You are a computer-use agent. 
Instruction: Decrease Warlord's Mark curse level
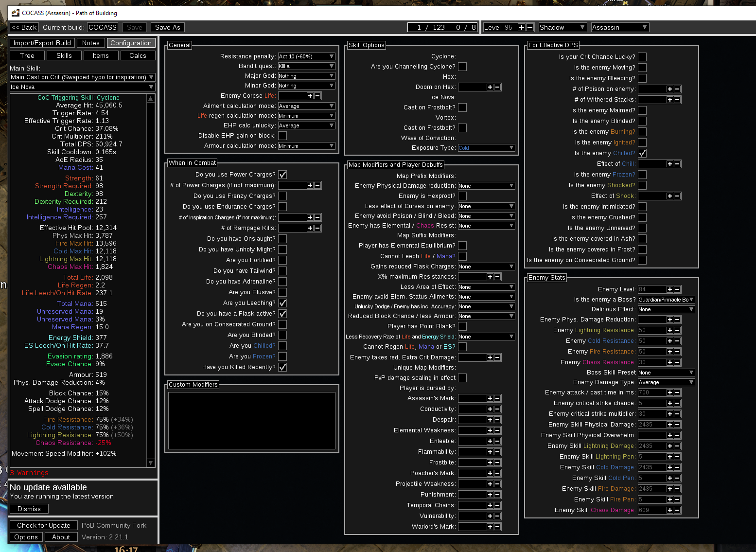(x=497, y=527)
